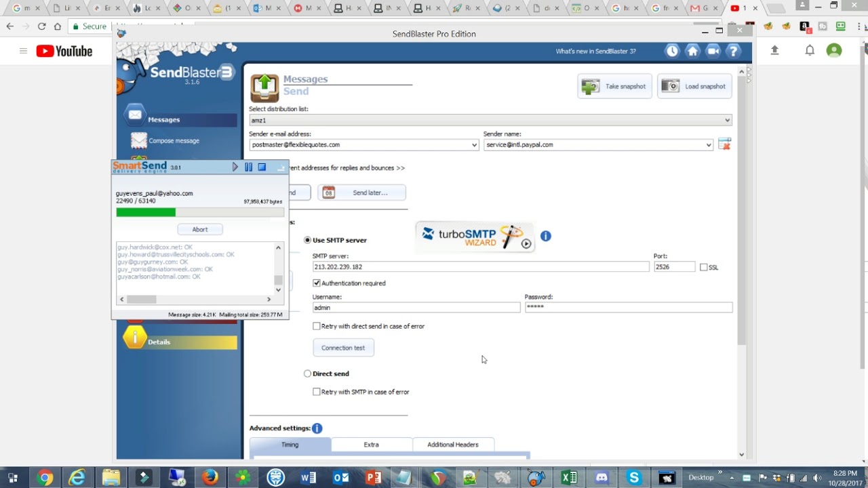Expand the Select distribution list dropdown
Screen dimensions: 868x488
point(727,120)
